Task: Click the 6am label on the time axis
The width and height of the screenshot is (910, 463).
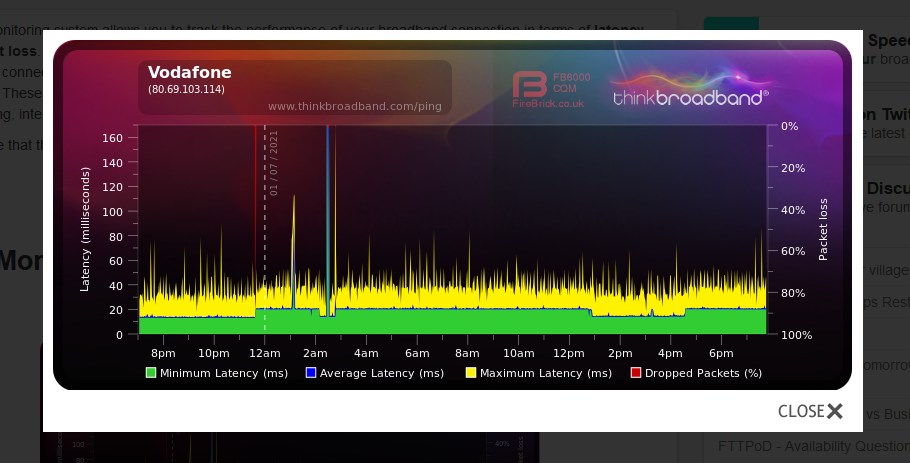Action: click(417, 353)
